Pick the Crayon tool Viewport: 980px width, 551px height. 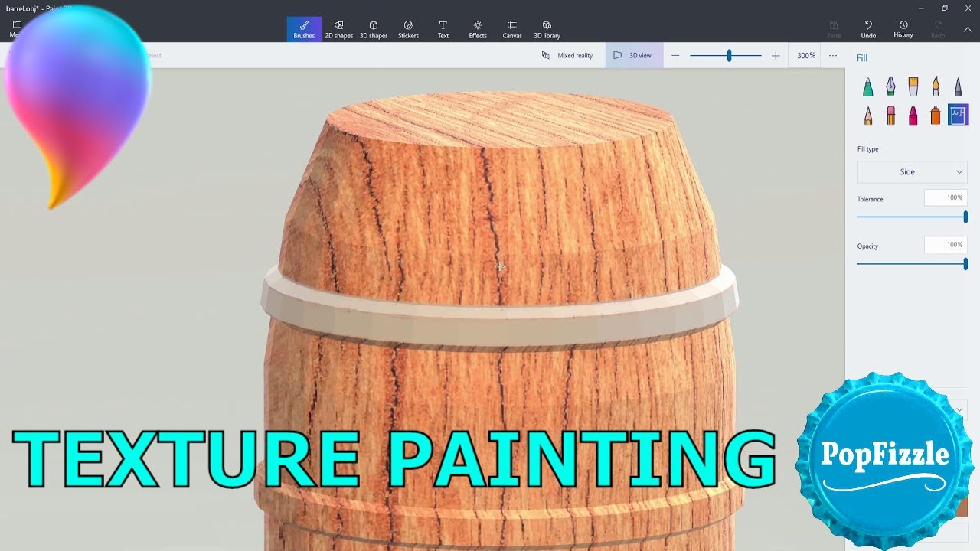[x=913, y=116]
